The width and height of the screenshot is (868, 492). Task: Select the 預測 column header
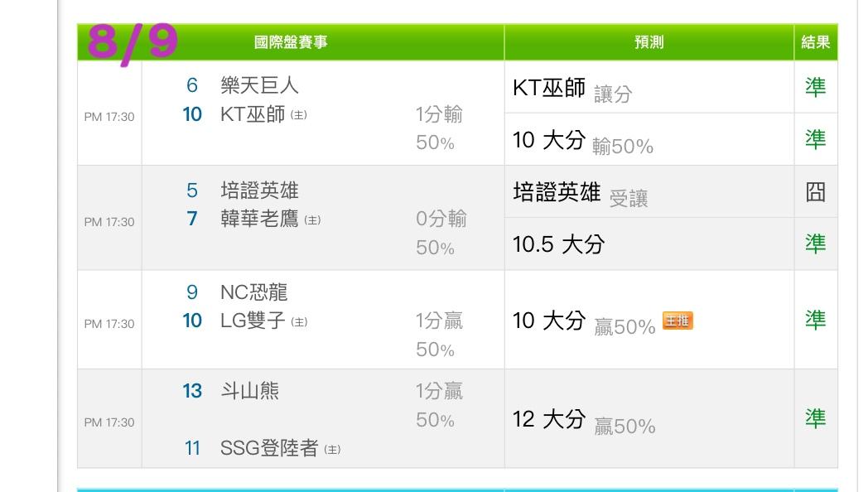[649, 42]
